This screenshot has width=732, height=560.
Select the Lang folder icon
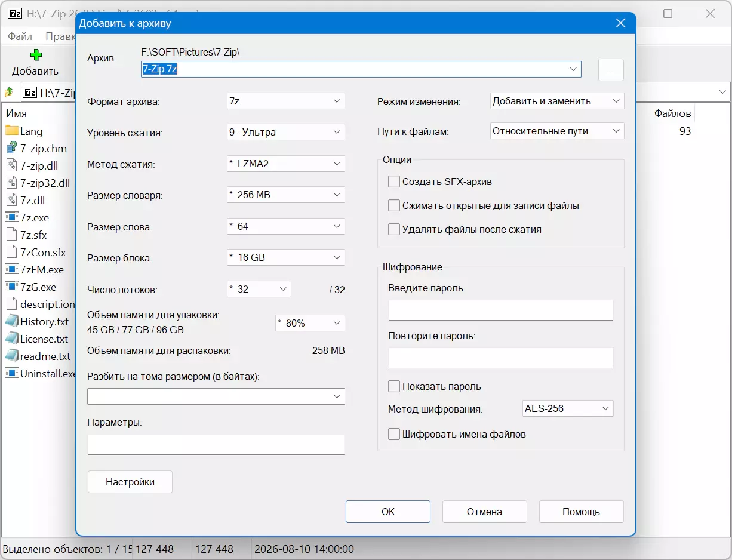[x=12, y=131]
